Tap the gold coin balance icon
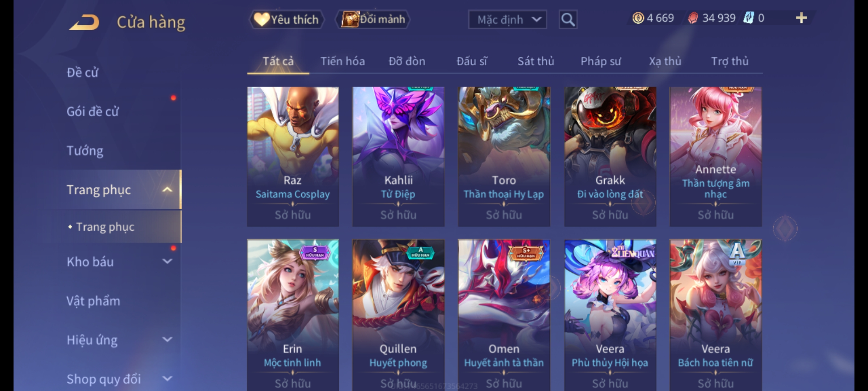The width and height of the screenshot is (868, 391). [638, 18]
